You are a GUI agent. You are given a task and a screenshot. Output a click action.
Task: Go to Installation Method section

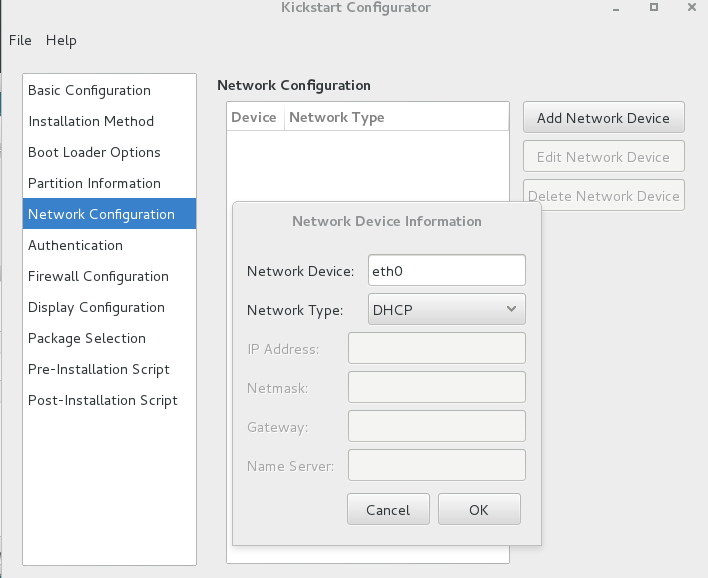[109, 121]
